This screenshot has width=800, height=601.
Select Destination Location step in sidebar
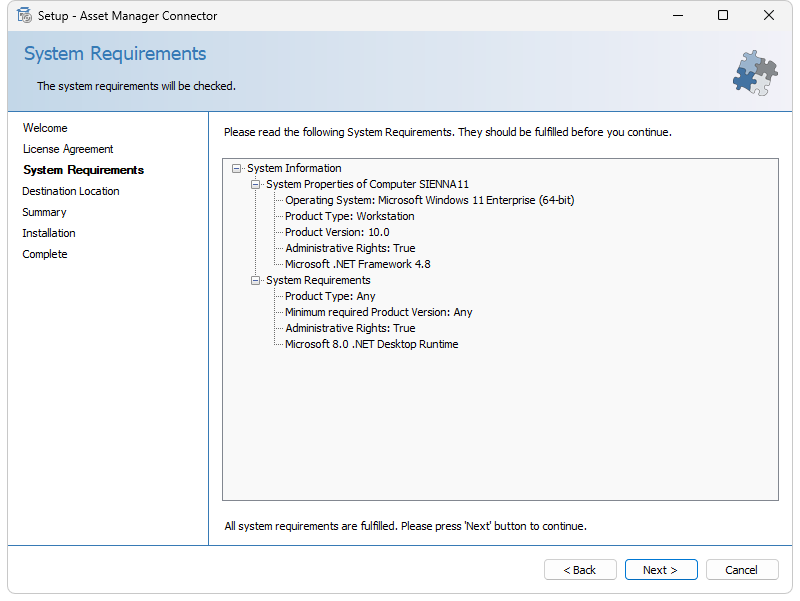coord(71,191)
